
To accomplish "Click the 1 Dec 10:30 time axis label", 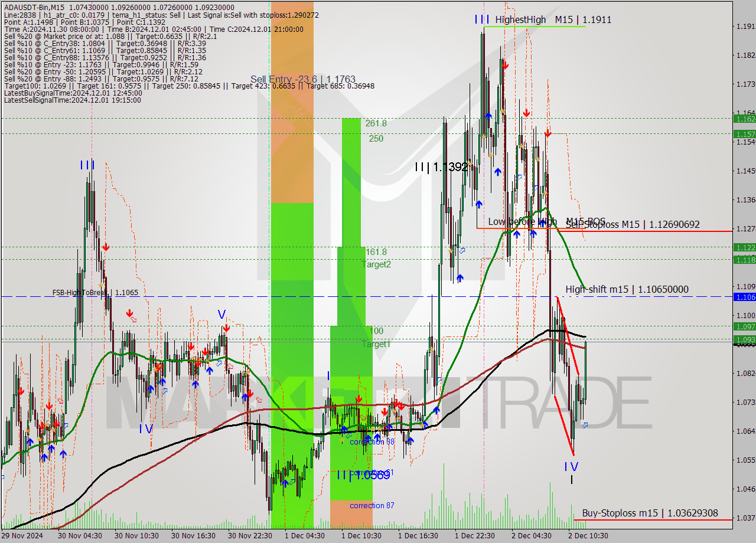I will point(361,536).
